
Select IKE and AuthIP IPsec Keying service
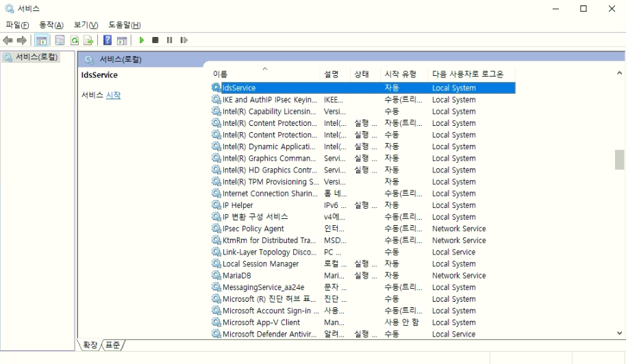tap(270, 100)
